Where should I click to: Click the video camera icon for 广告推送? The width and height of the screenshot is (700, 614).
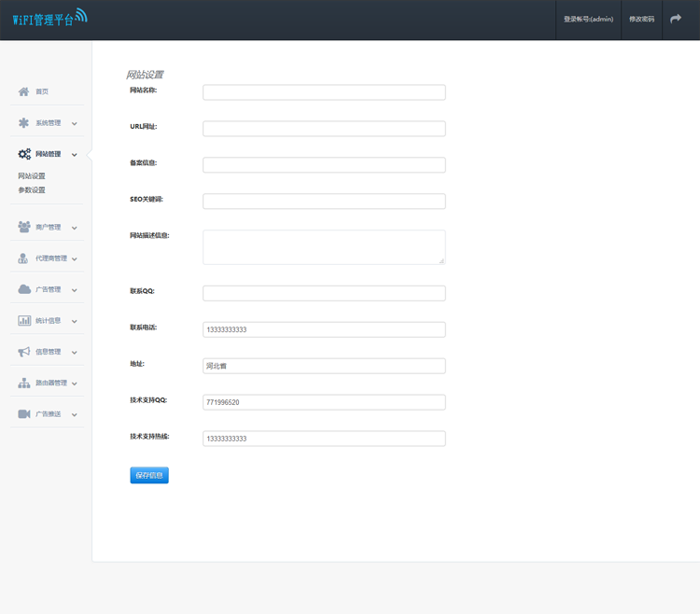[24, 414]
